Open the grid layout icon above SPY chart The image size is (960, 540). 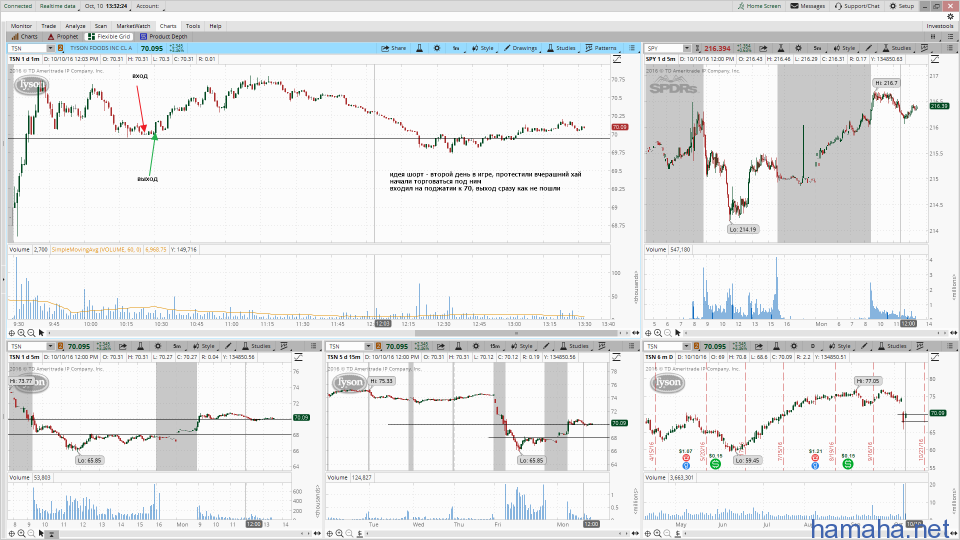pos(934,36)
